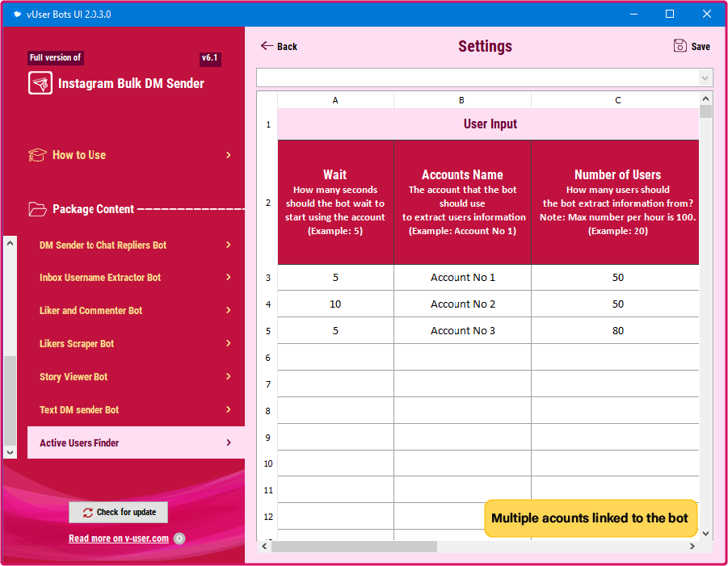Image resolution: width=728 pixels, height=566 pixels.
Task: Click the horizontal scrollbar thumb
Action: coord(354,547)
